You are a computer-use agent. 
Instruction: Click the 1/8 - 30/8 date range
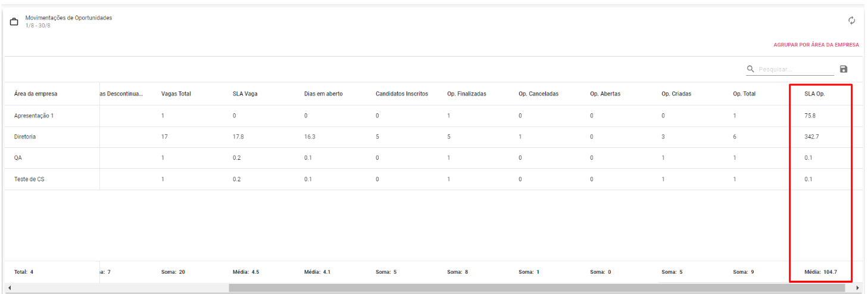tap(38, 26)
